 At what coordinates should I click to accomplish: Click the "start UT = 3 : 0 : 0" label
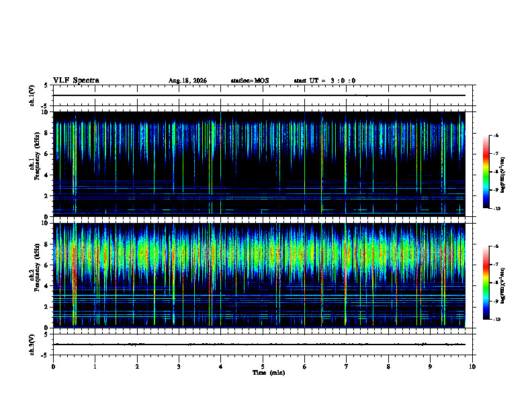coord(324,81)
